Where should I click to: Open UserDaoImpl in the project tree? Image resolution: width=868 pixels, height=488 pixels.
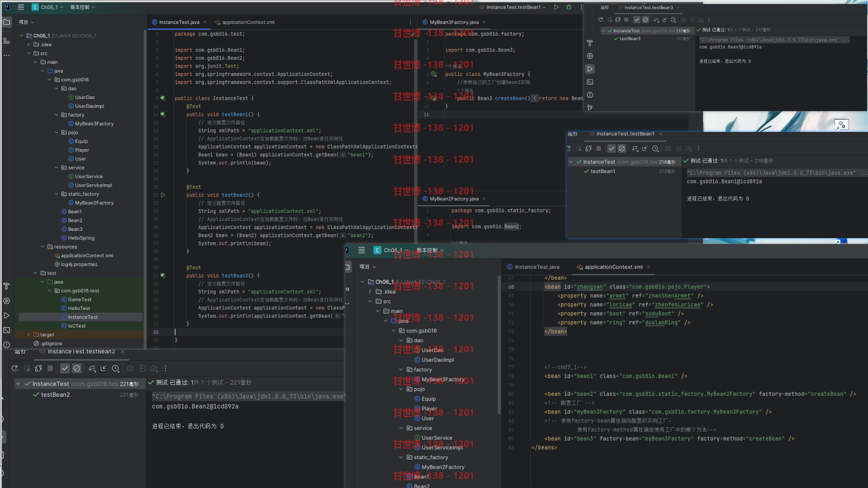[x=89, y=106]
